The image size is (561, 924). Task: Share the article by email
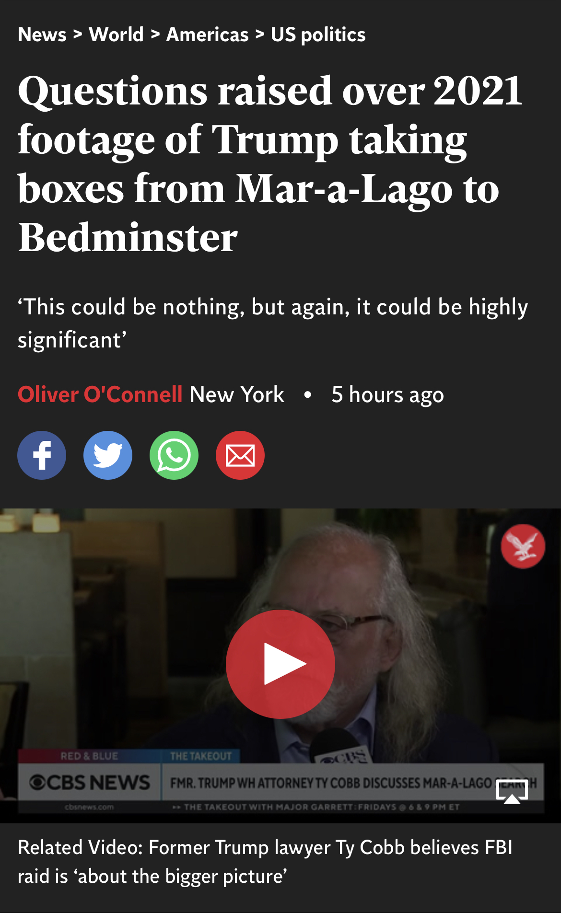[x=240, y=455]
